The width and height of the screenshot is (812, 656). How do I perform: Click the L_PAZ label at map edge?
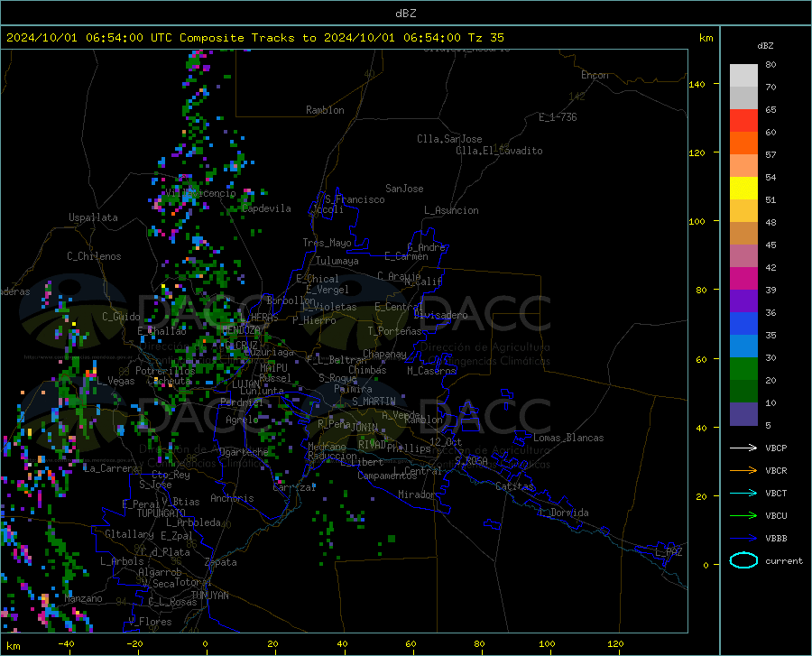tap(669, 552)
